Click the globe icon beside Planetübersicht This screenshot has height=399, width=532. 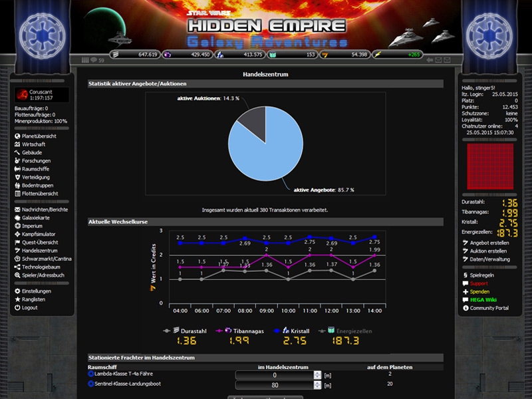17,136
